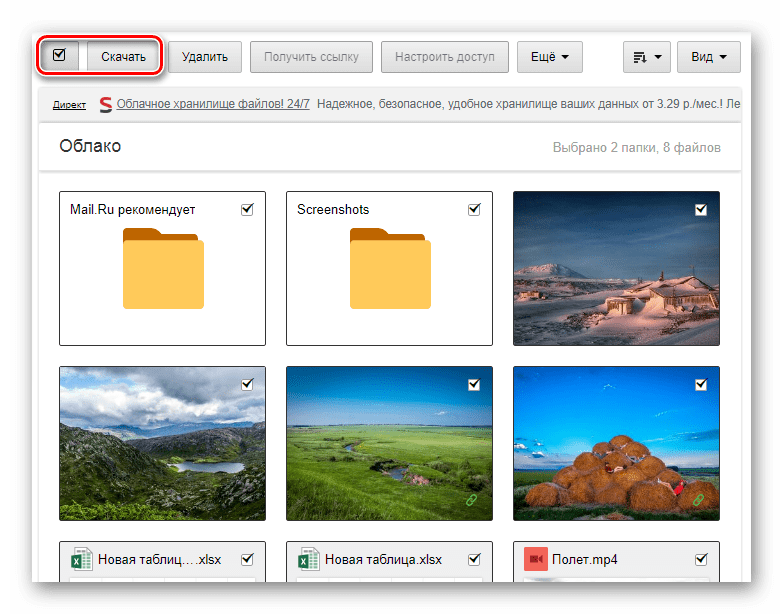Image resolution: width=783 pixels, height=614 pixels.
Task: Uncheck the Новая таблиц….xlsx checkbox
Action: coord(247,559)
